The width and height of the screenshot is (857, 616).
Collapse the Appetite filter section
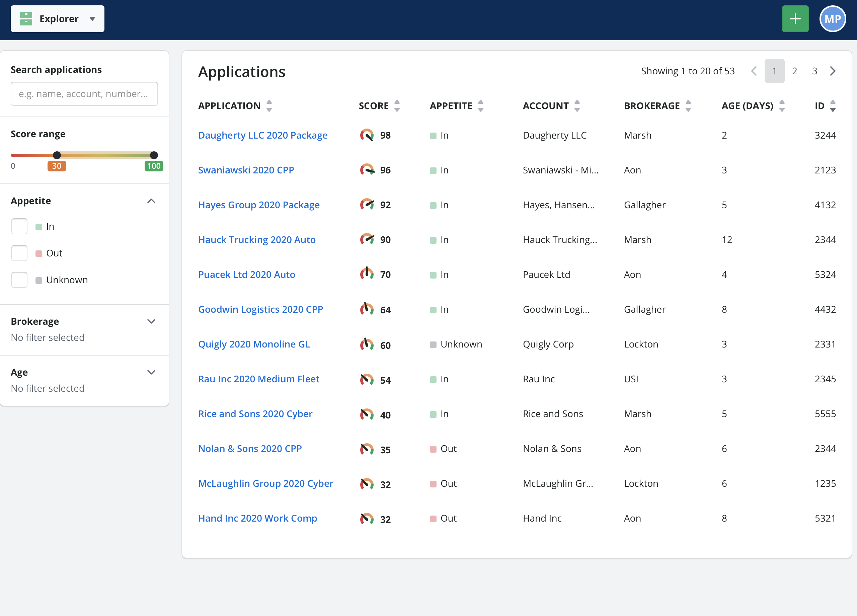(151, 201)
